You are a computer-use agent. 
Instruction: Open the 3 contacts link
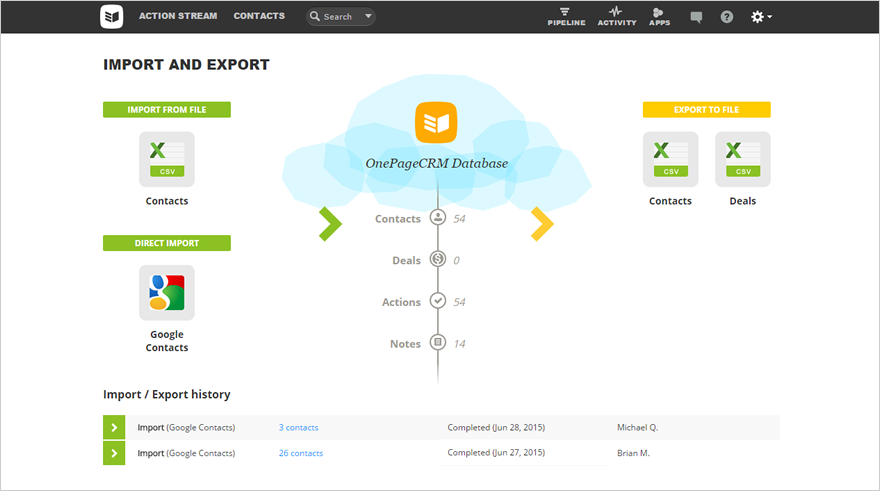pos(299,428)
